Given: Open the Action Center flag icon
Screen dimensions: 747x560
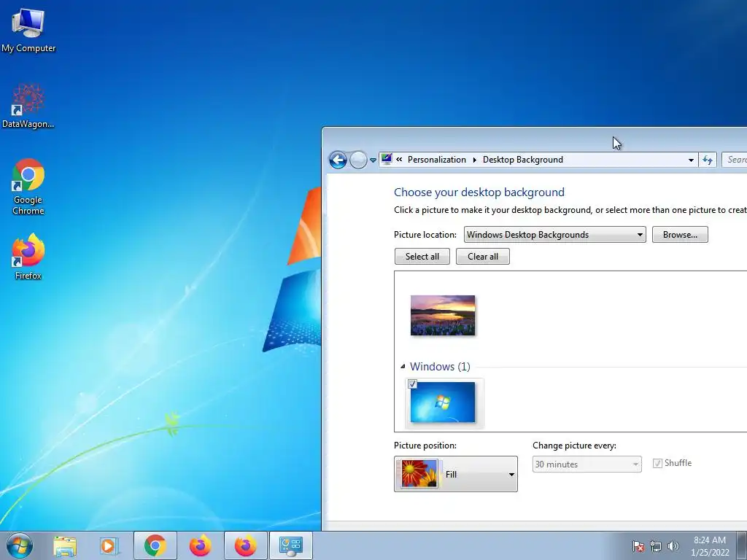Looking at the screenshot, I should [x=638, y=546].
